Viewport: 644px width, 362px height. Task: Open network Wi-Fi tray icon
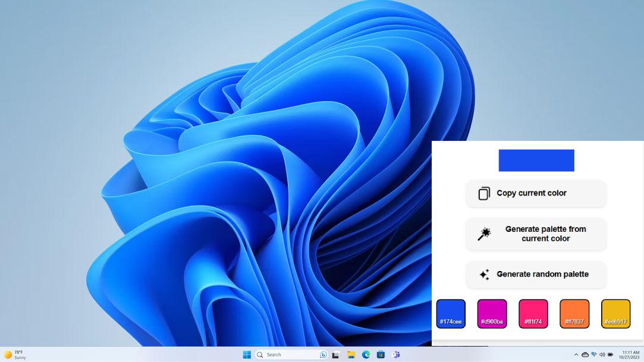[594, 355]
